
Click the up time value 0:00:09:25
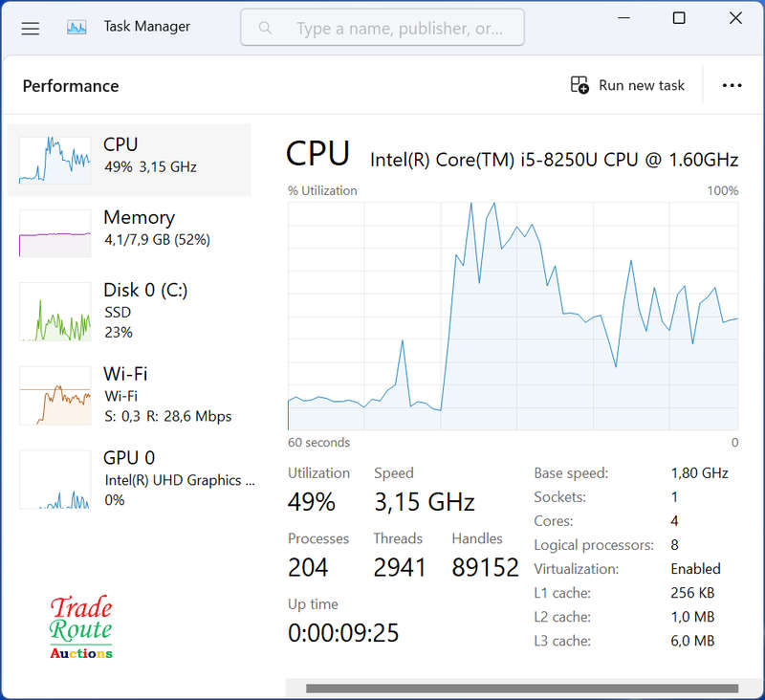pos(343,633)
